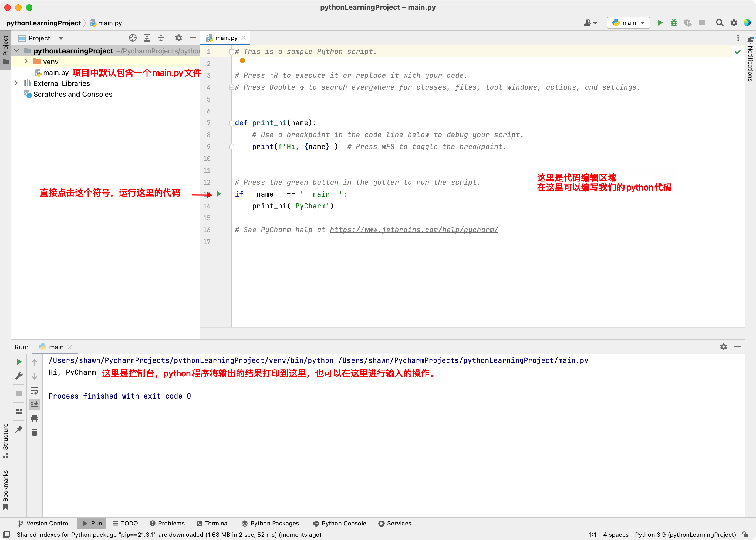Expand External Libraries node

pos(16,83)
